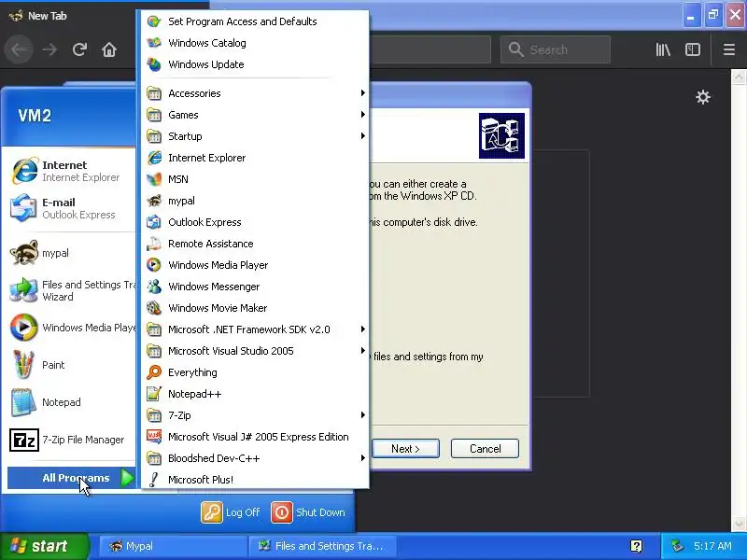Click Next in the transfer wizard
The image size is (747, 560).
tap(405, 449)
